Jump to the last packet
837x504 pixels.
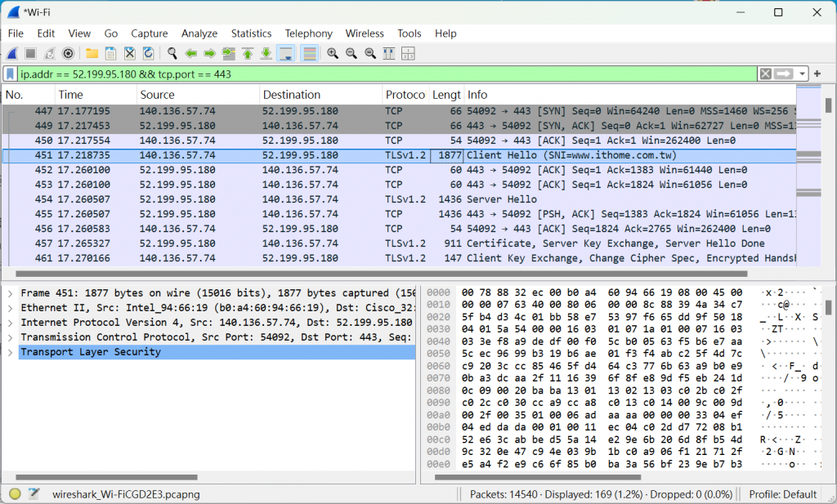point(266,53)
